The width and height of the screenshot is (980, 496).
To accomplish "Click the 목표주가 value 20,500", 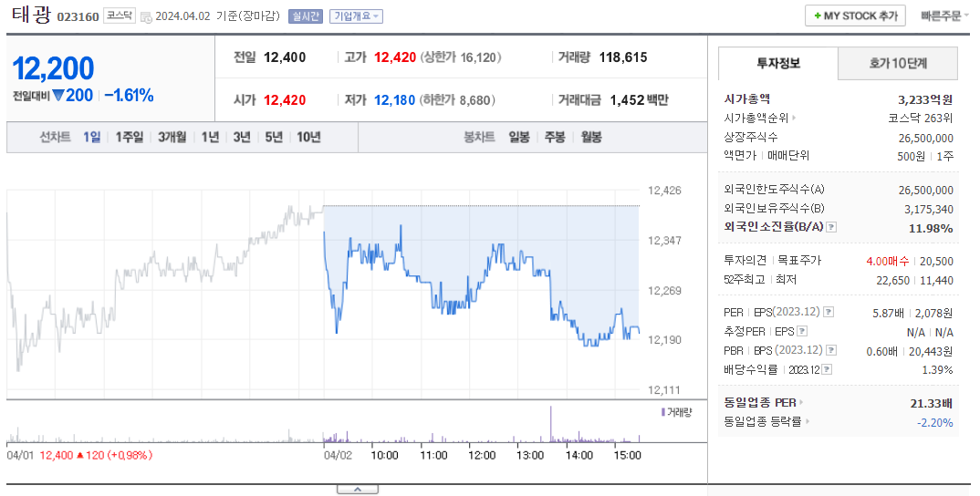I will 936,261.
